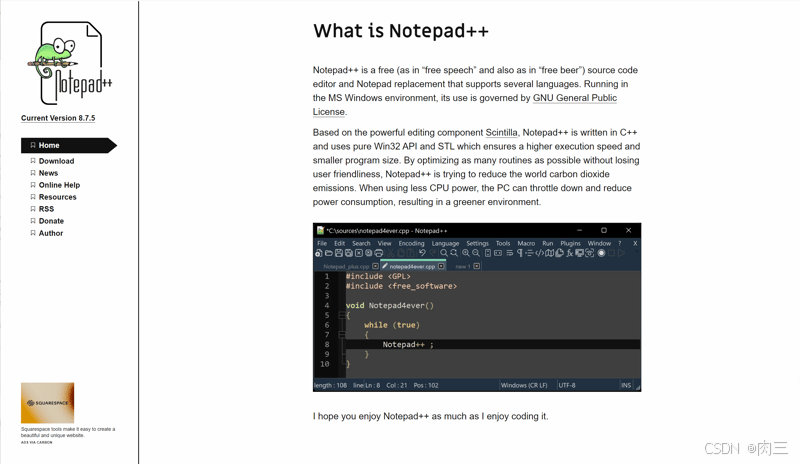Open the Search menu
The width and height of the screenshot is (800, 464).
click(361, 243)
